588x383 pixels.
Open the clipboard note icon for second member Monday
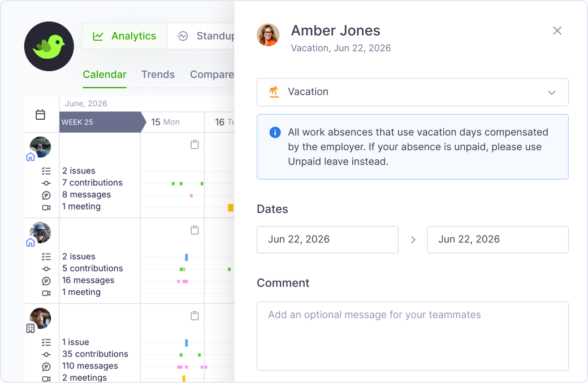click(194, 230)
